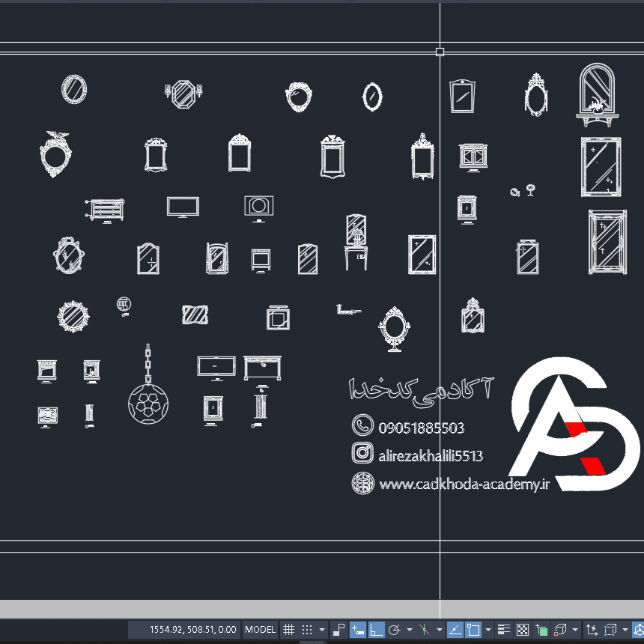Toggle object snap tracking

click(x=455, y=629)
